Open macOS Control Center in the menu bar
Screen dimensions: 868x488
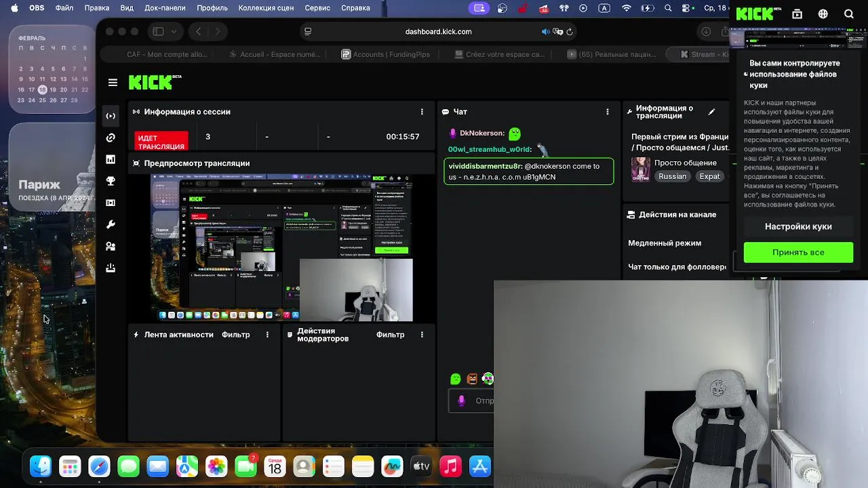686,8
